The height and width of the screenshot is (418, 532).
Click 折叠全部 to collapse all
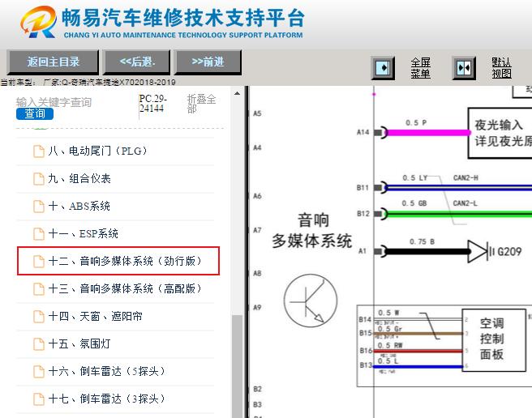click(x=201, y=104)
